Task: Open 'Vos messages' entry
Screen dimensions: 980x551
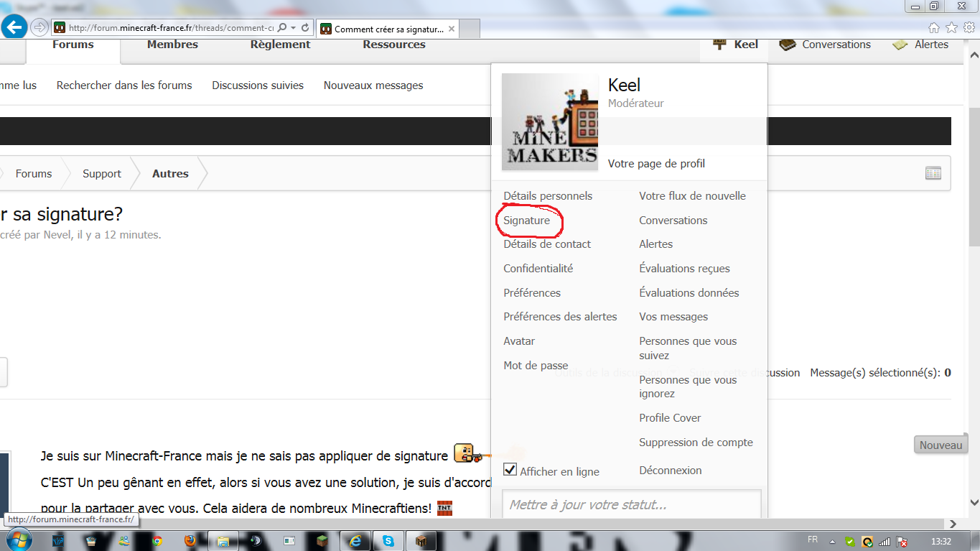Action: tap(673, 317)
